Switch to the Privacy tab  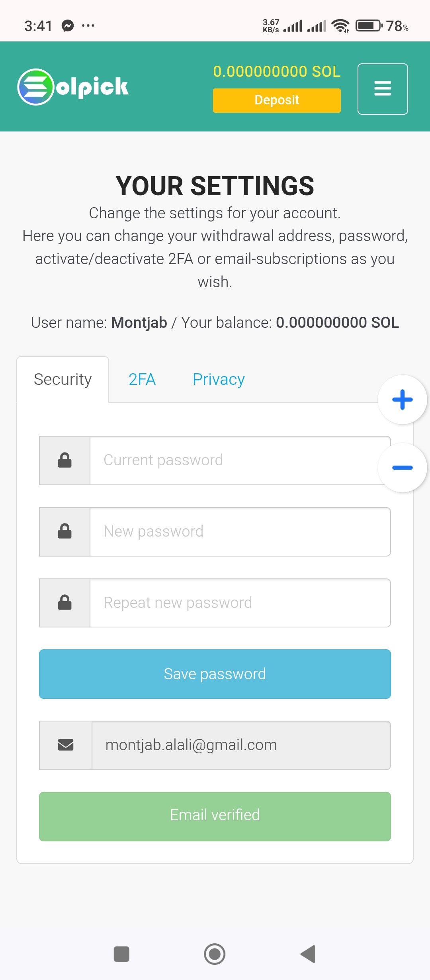(219, 379)
